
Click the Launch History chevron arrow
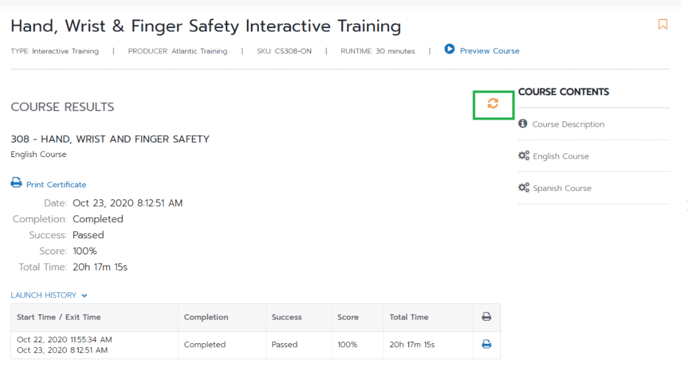[84, 295]
